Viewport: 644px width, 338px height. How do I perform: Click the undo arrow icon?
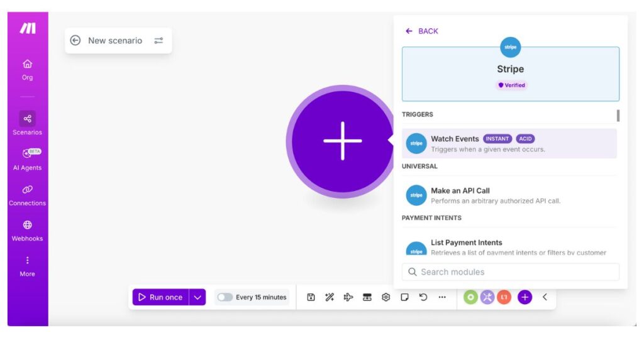(423, 297)
